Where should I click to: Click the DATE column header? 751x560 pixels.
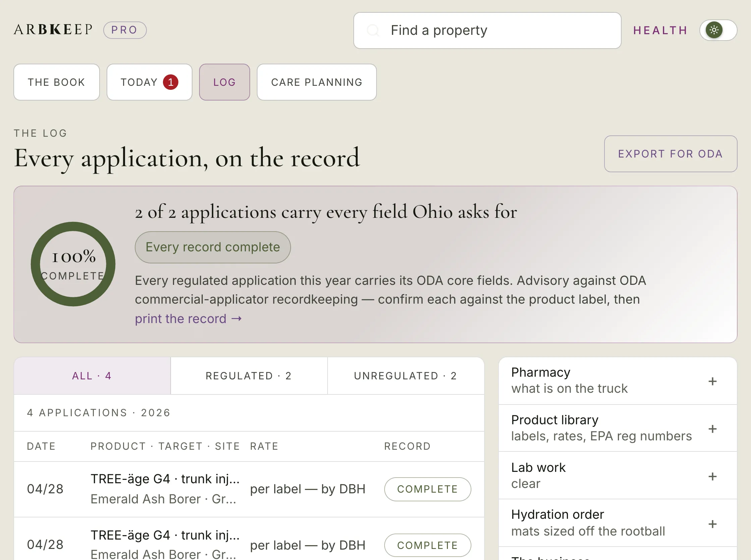[41, 446]
